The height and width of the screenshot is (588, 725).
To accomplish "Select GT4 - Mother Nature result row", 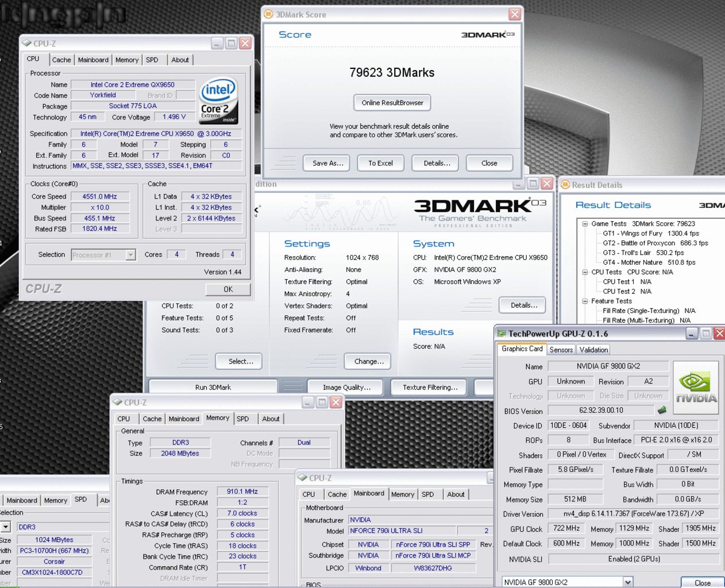I will click(x=649, y=262).
